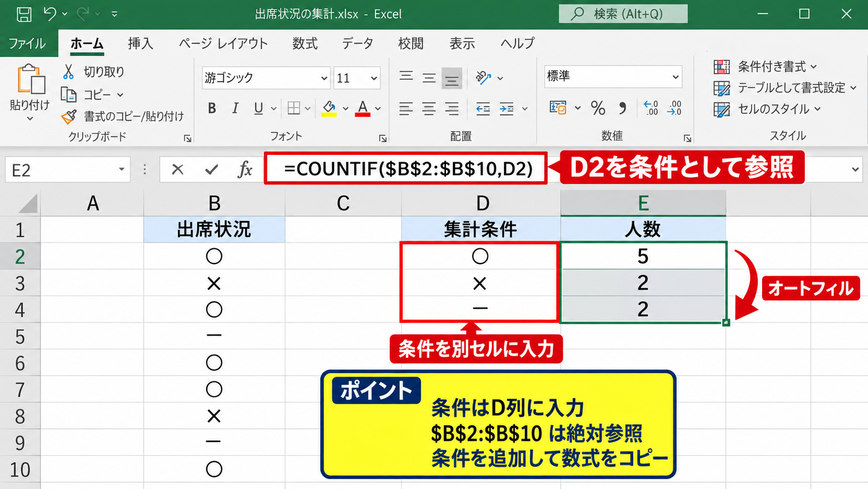Click テーブルとして書式設定 button
Viewport: 868px width, 489px height.
point(785,88)
